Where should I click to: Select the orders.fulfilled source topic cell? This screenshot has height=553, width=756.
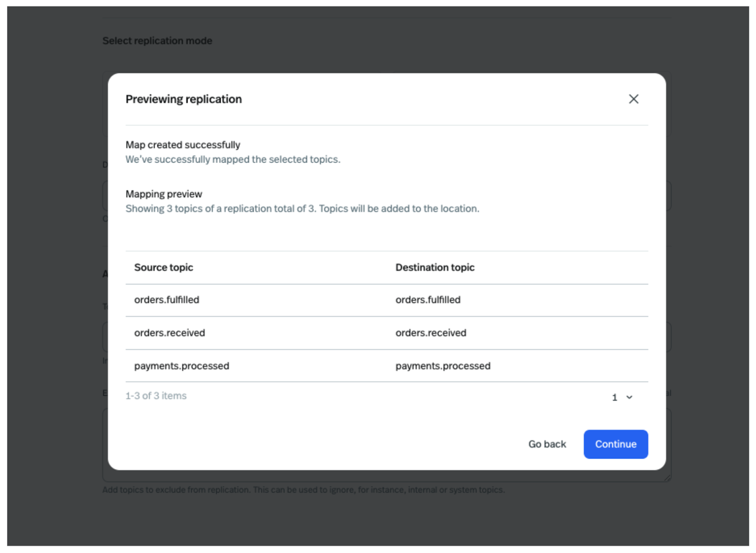166,300
